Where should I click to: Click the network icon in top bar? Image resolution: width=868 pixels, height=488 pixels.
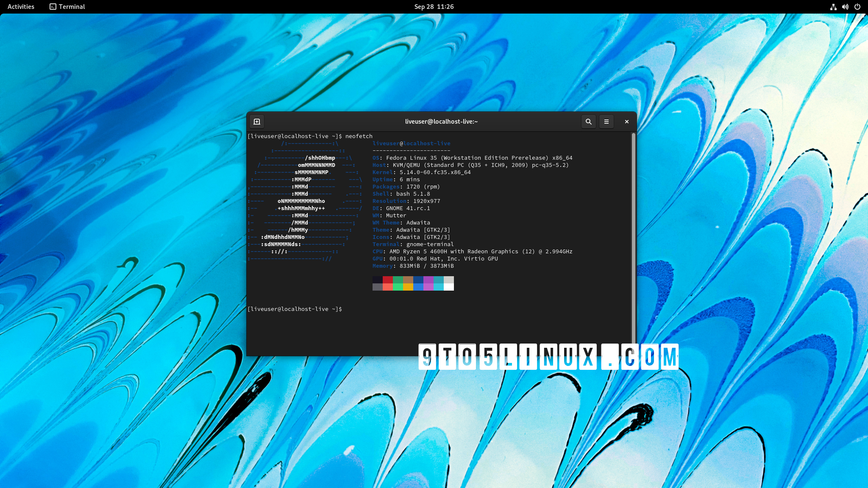pyautogui.click(x=833, y=7)
